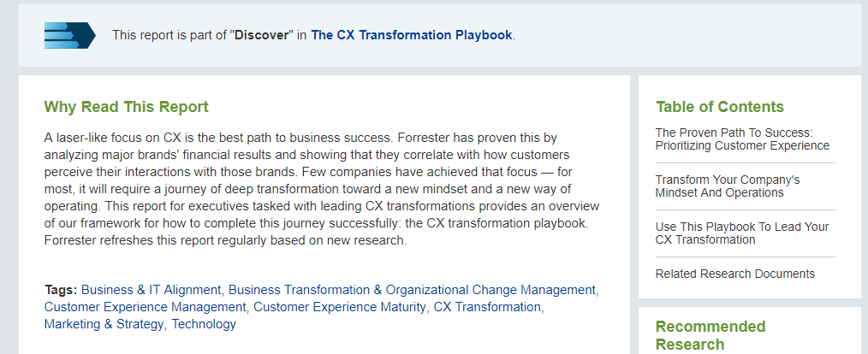This screenshot has height=354, width=868.
Task: Jump to Related Research Documents
Action: pos(735,274)
